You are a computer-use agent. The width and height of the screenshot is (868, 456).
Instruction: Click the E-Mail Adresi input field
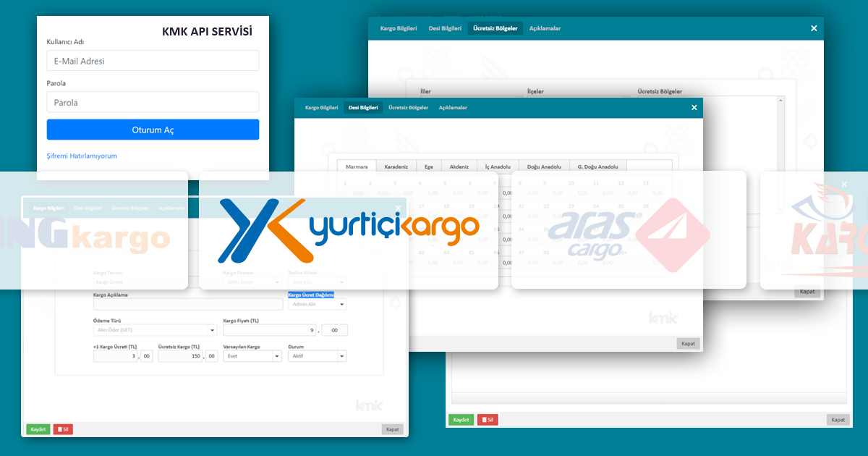coord(153,61)
